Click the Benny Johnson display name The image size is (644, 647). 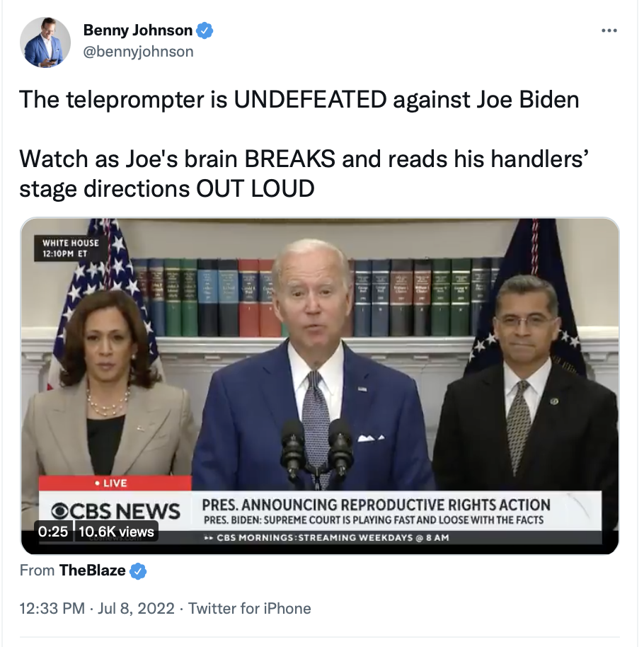(x=138, y=30)
